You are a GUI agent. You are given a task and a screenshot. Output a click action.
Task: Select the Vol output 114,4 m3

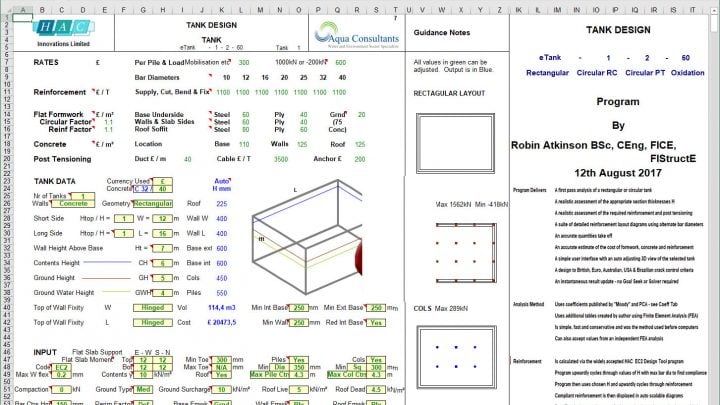[221, 308]
